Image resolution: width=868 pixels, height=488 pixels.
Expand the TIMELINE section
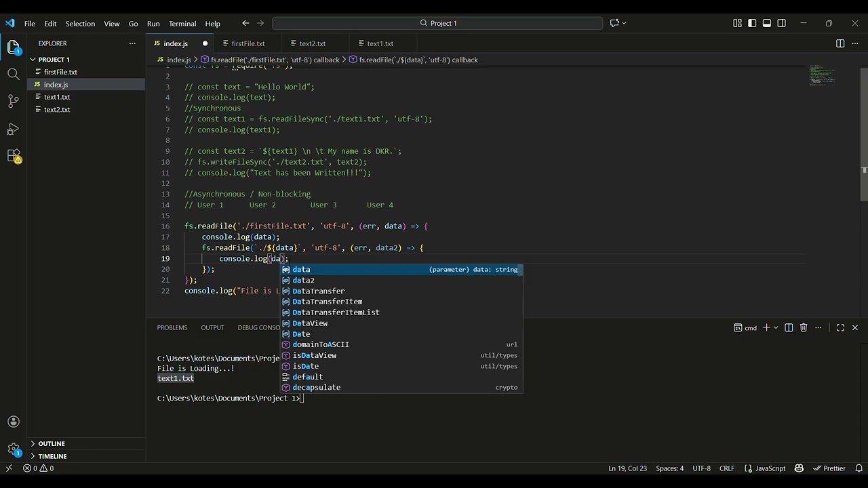[86, 456]
